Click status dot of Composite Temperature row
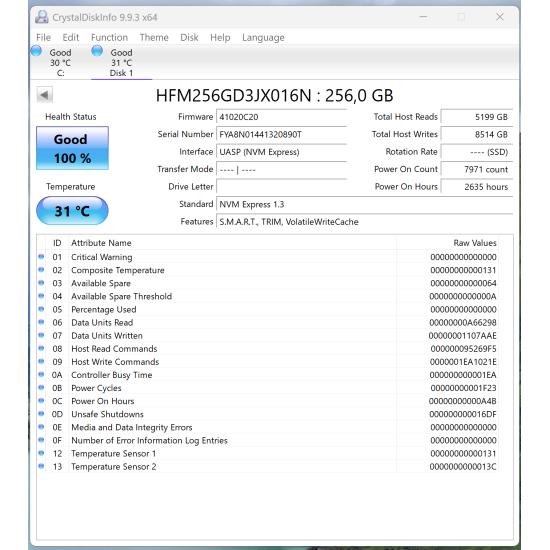 pyautogui.click(x=41, y=270)
